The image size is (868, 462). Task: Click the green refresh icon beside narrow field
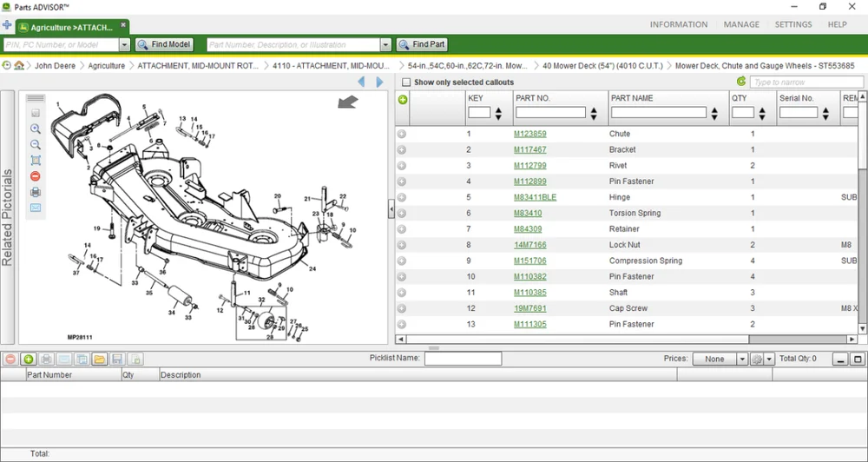click(x=740, y=82)
